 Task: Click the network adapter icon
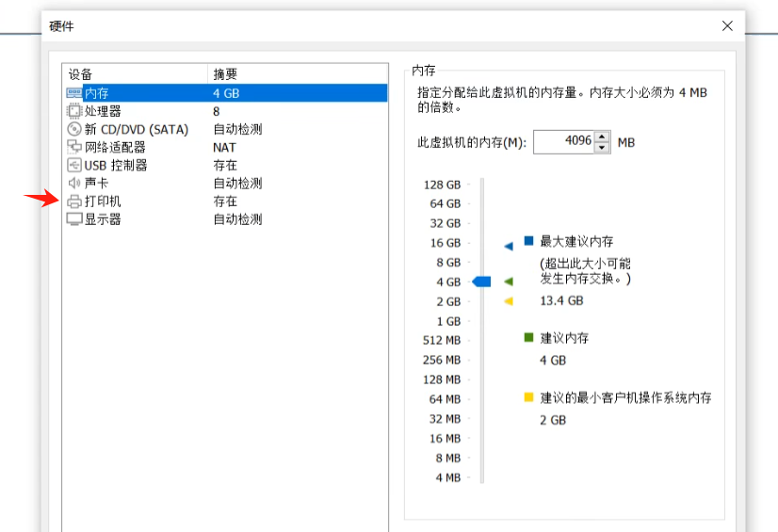tap(73, 147)
